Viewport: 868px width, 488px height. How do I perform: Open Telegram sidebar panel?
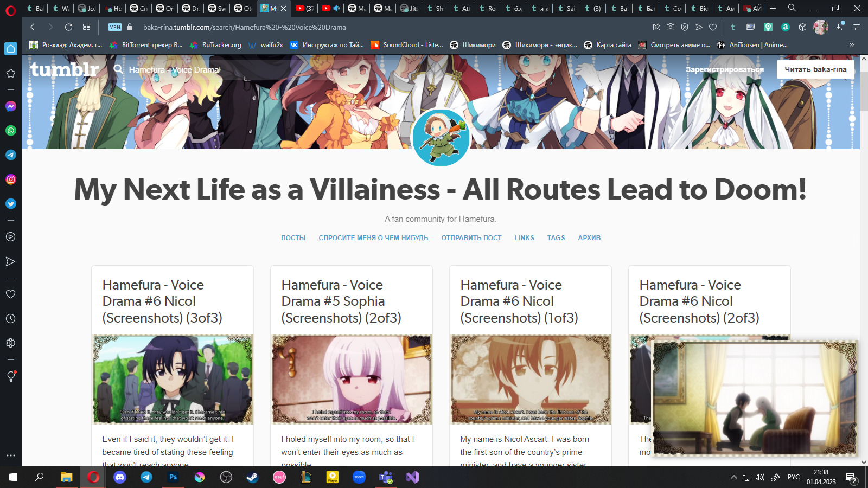click(x=10, y=155)
